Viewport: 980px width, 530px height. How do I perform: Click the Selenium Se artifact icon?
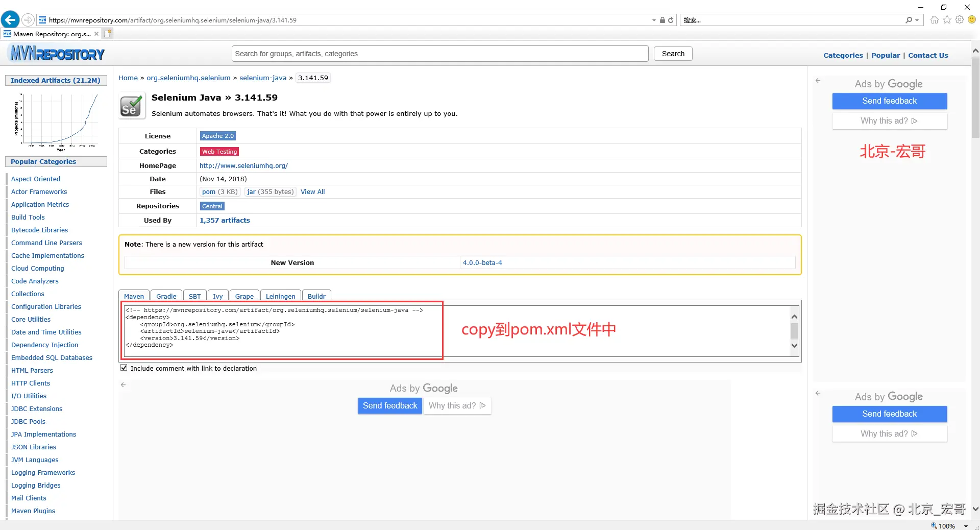pyautogui.click(x=131, y=106)
